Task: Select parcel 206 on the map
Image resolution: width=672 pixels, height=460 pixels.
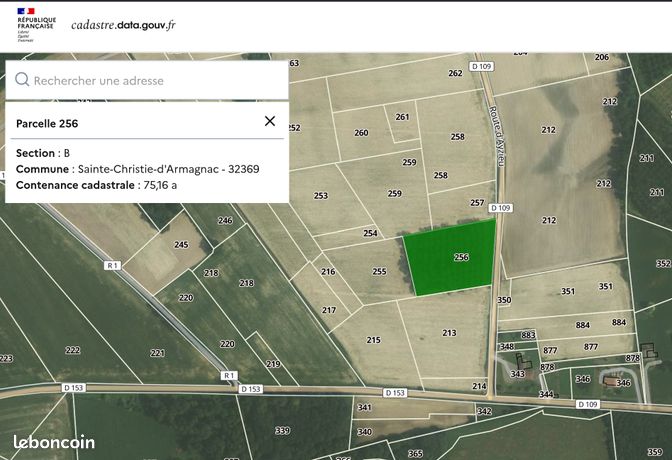Action: [602, 57]
